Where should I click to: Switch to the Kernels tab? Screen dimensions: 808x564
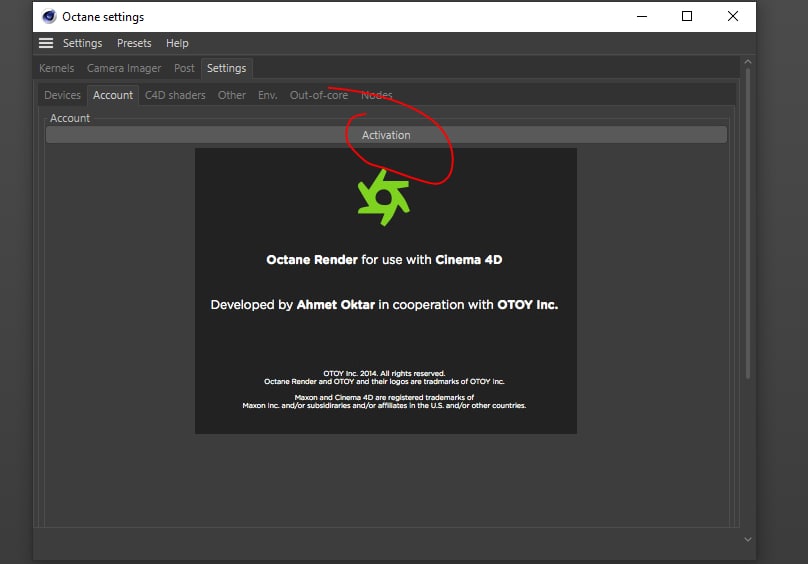[57, 68]
